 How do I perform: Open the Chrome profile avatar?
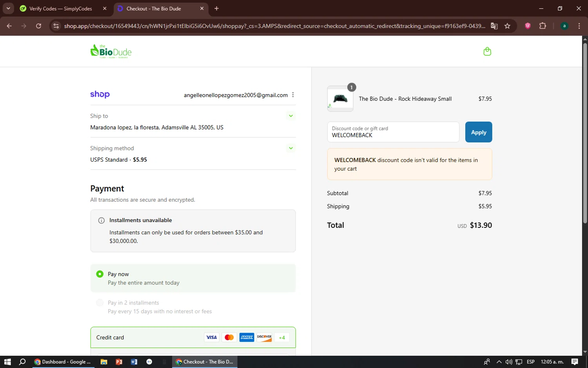click(564, 26)
